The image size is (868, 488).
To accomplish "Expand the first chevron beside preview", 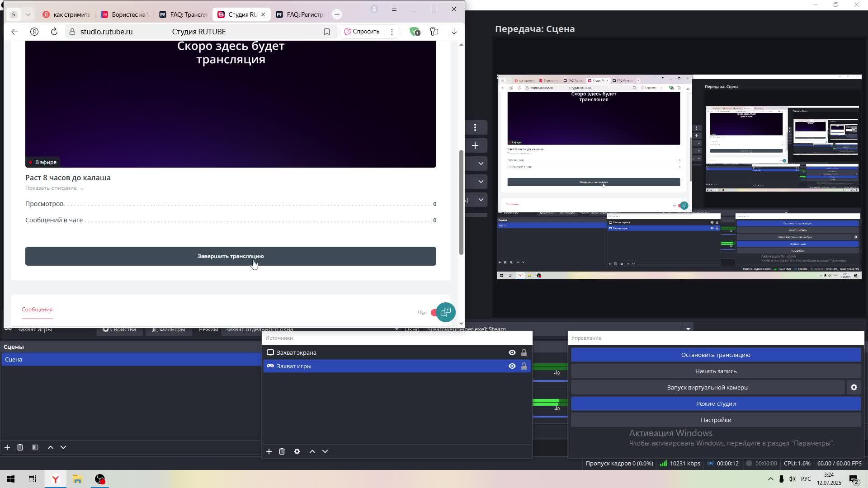I will [x=481, y=164].
